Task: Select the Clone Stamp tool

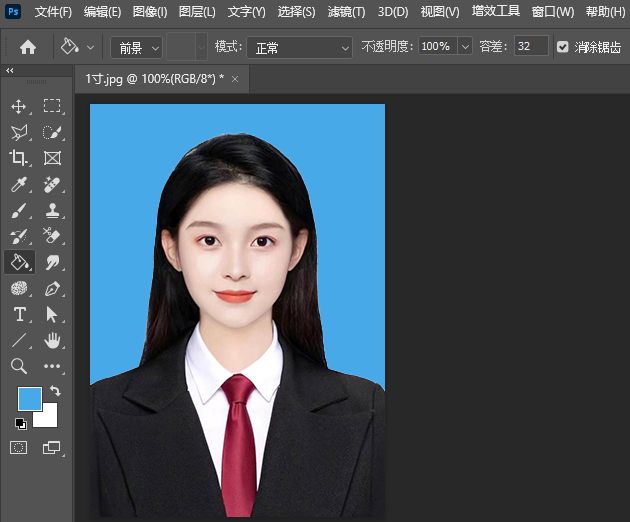Action: click(52, 210)
